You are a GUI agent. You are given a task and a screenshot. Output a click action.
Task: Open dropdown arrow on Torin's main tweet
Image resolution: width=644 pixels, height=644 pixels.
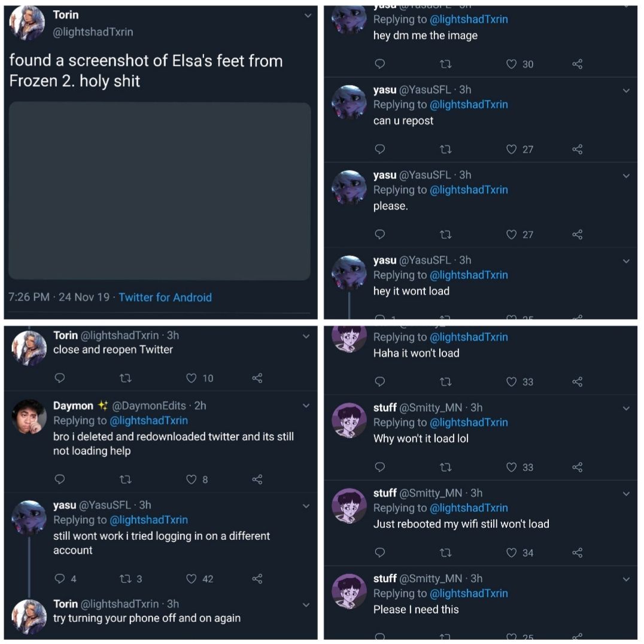click(x=308, y=16)
